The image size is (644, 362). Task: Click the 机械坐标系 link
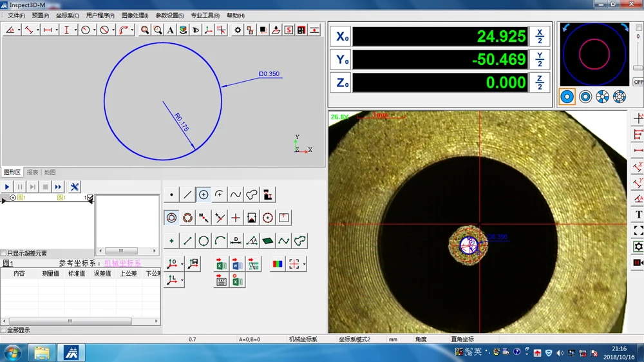(122, 263)
